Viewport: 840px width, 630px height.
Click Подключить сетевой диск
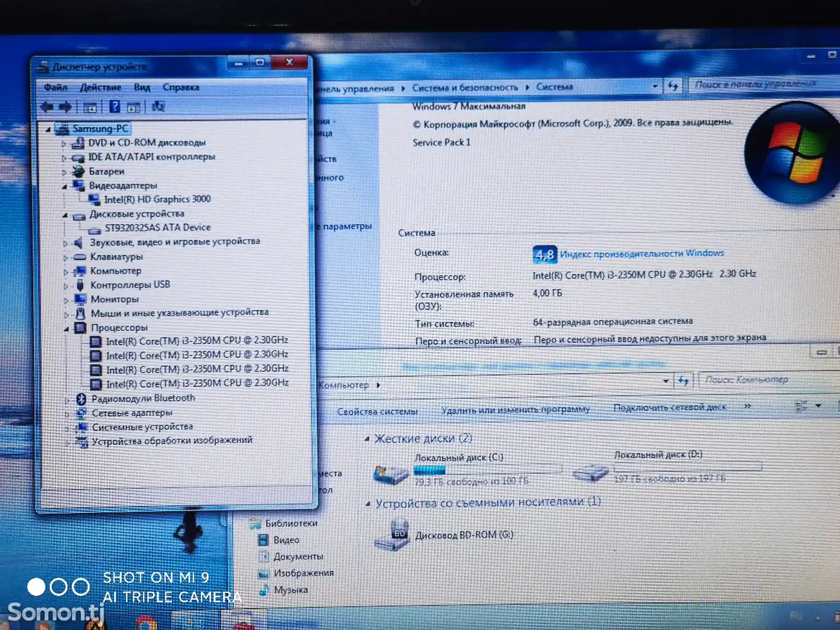point(670,407)
